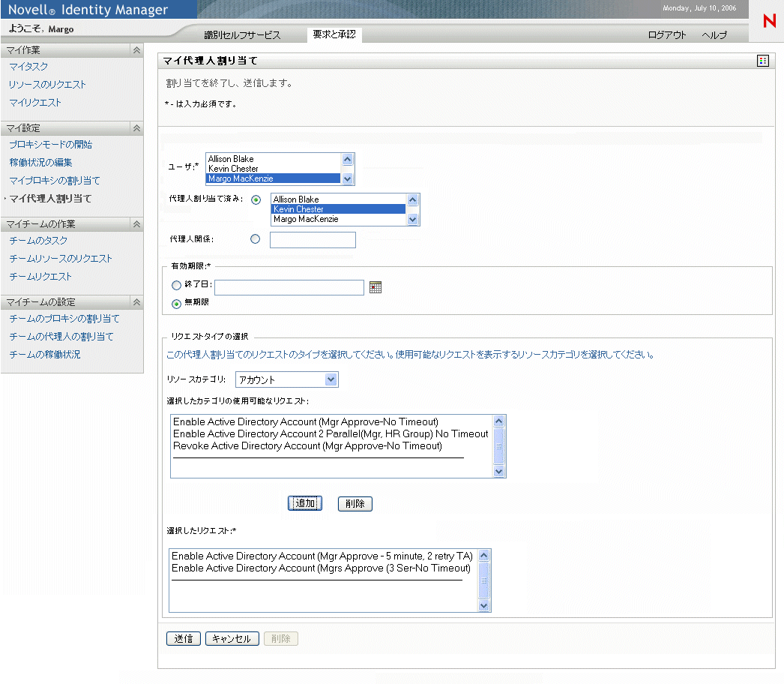Click the up arrow of 代理人割り当て済み list scrollbar

tap(412, 199)
